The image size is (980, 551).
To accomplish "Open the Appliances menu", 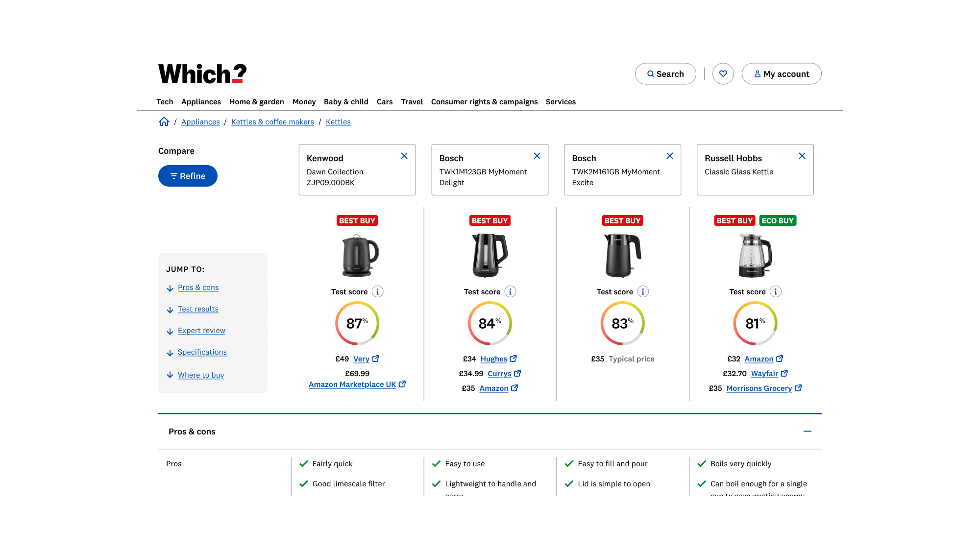I will 201,102.
